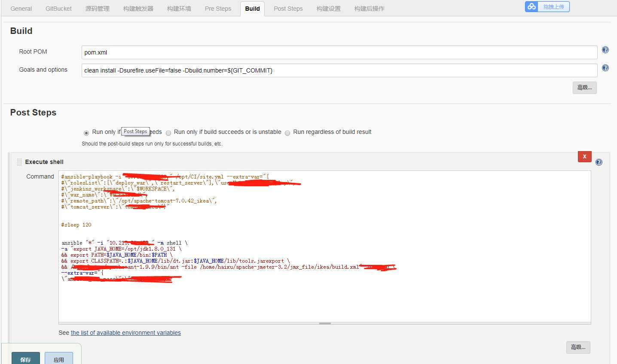The image size is (617, 364).
Task: Select the Build tab
Action: click(252, 9)
